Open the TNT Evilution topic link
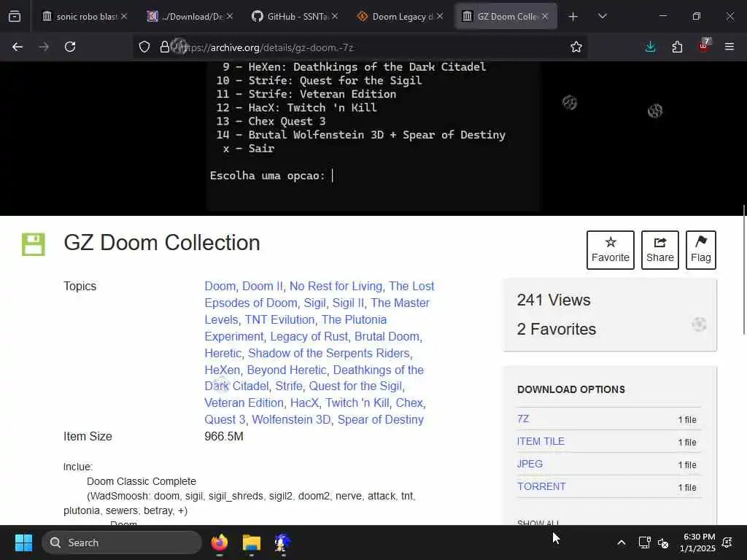The image size is (747, 560). click(279, 319)
